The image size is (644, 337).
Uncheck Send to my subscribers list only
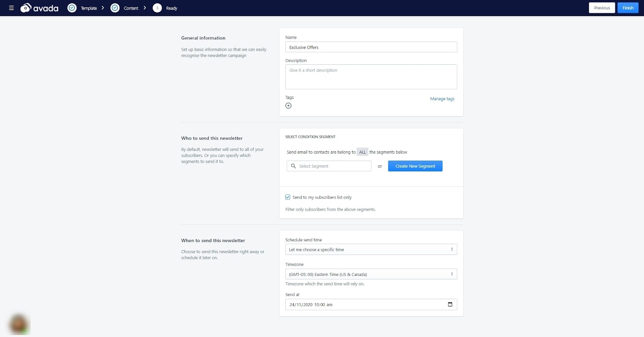click(288, 197)
